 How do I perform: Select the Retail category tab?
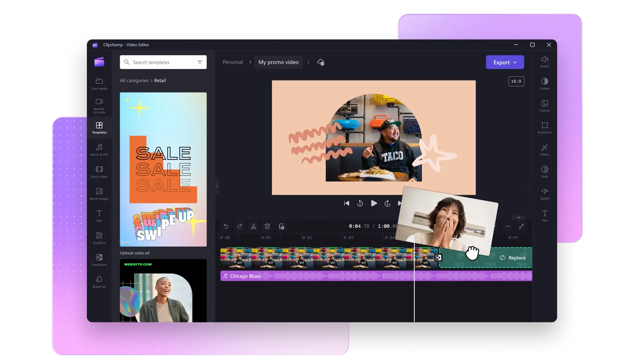pos(161,80)
